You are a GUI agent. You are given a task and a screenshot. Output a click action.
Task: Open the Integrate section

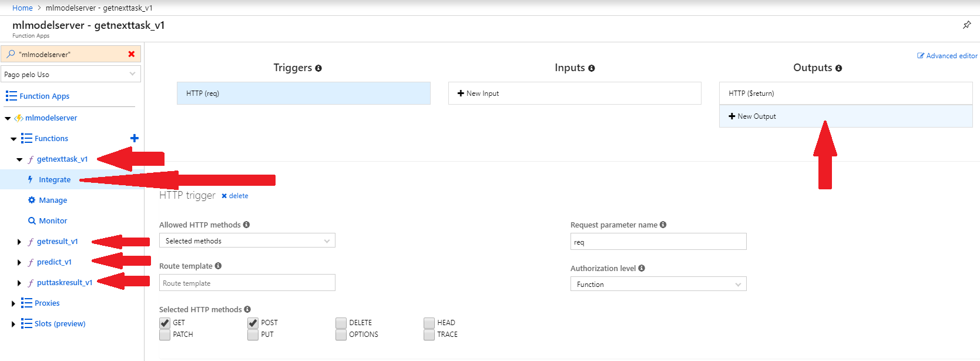pos(55,179)
